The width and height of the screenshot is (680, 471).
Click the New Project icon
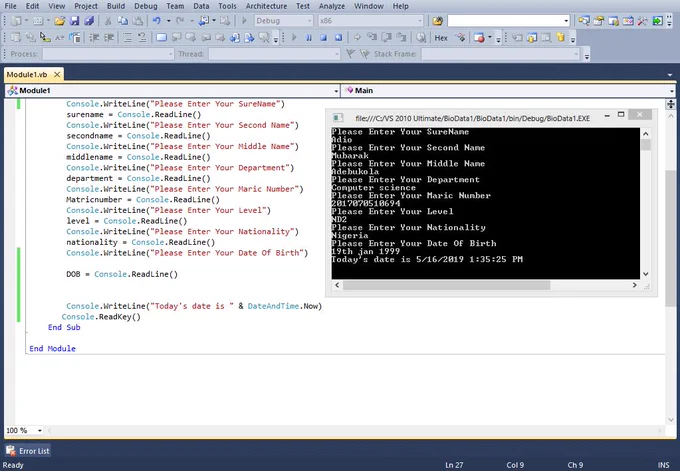tap(16, 21)
